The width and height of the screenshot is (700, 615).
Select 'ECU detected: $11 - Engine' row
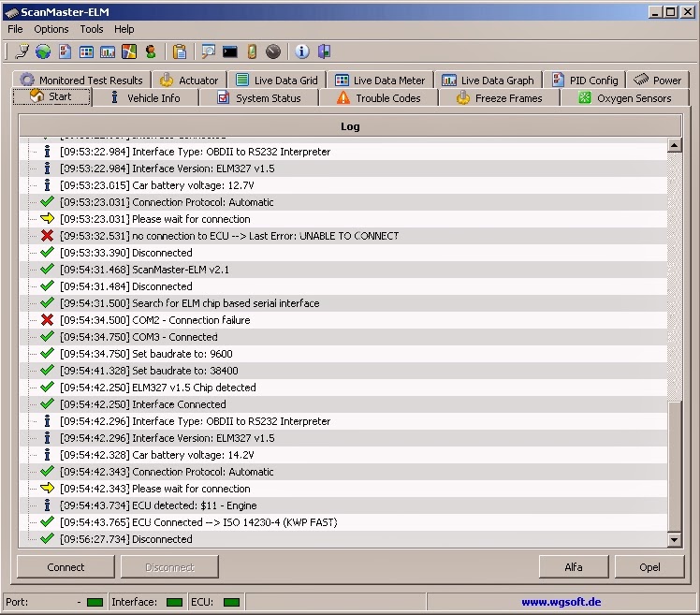pyautogui.click(x=343, y=505)
